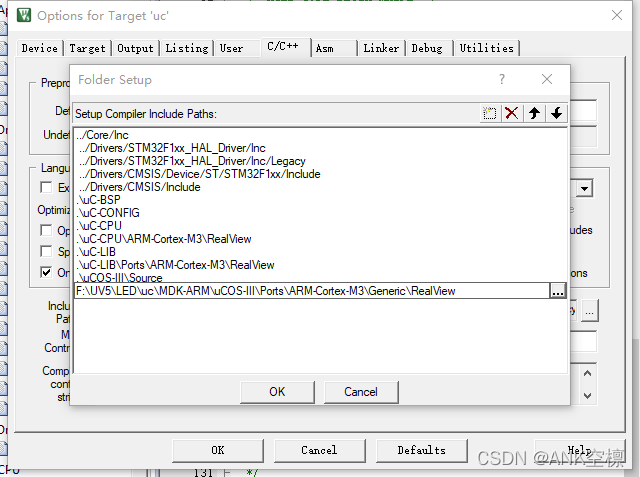
Task: Move selected path up
Action: click(534, 113)
